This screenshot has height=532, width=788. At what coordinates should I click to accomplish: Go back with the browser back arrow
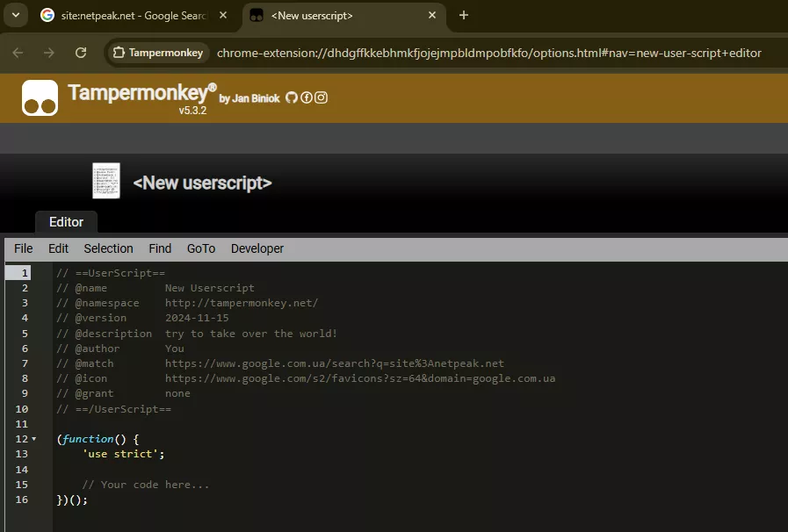coord(18,53)
